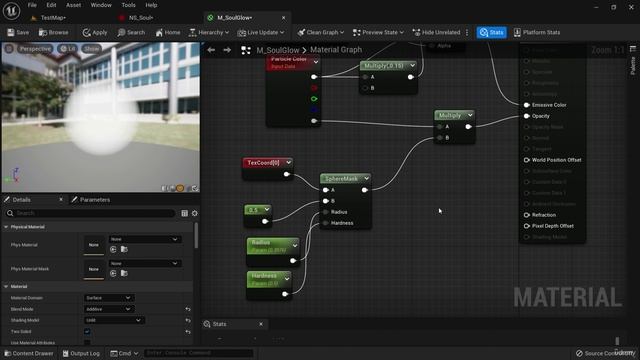
Task: Switch to the TestMap tab
Action: pos(53,18)
